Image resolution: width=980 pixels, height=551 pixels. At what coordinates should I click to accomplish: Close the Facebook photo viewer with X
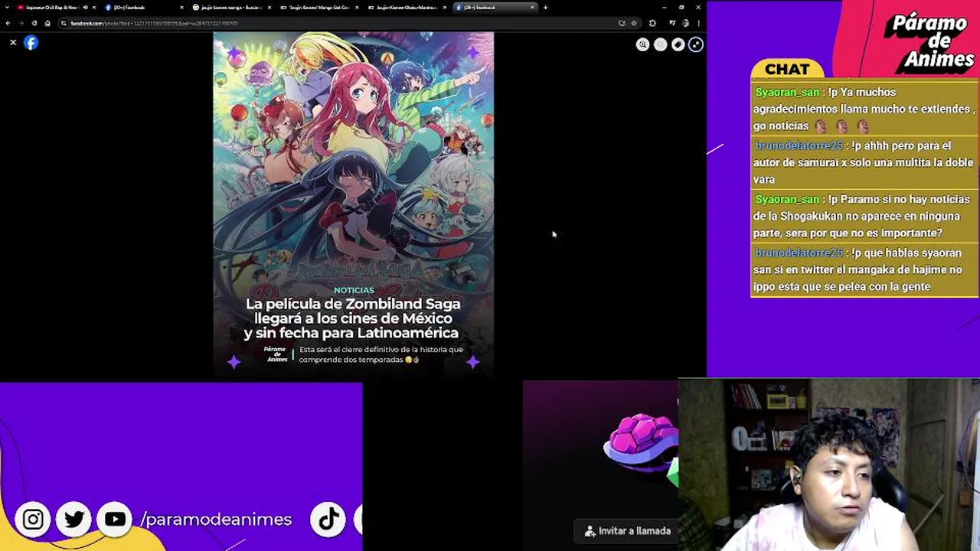click(13, 43)
